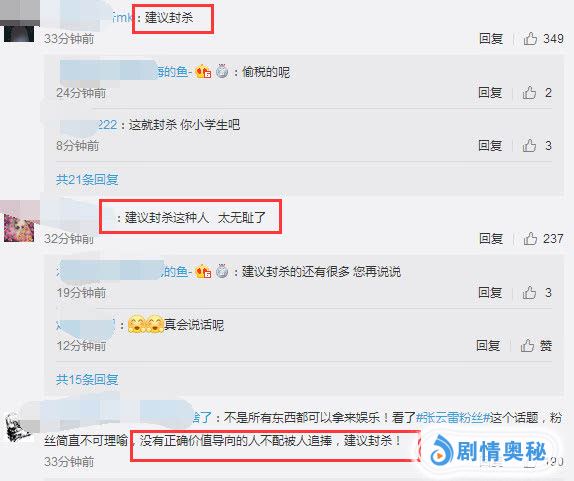Like the 这就封杀 你小学生吧 reply
574x481 pixels.
click(x=529, y=146)
